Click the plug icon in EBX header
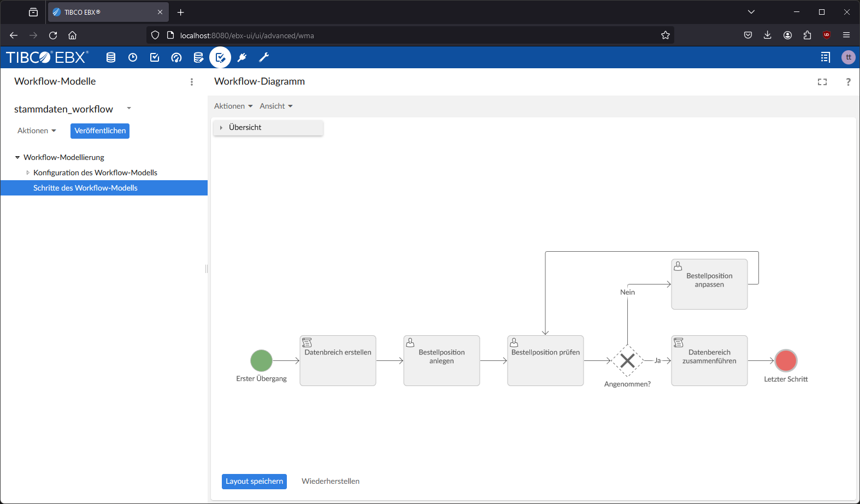This screenshot has height=504, width=860. (242, 57)
